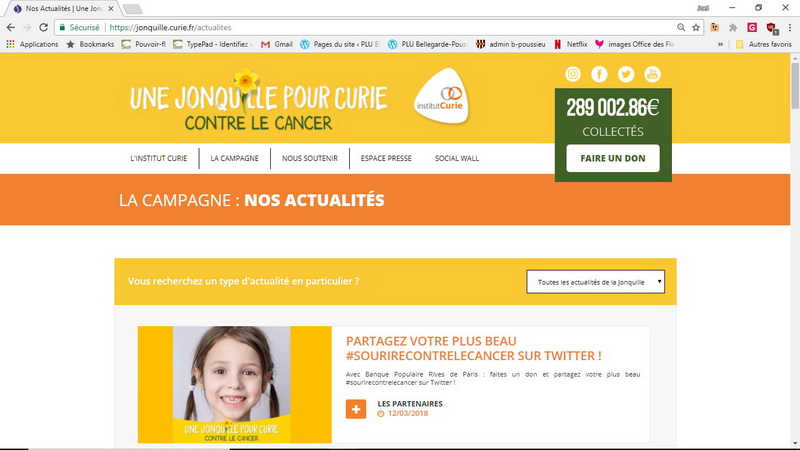This screenshot has height=450, width=800.
Task: Open the PLU Bellegarde-Pous bookmark
Action: click(427, 44)
